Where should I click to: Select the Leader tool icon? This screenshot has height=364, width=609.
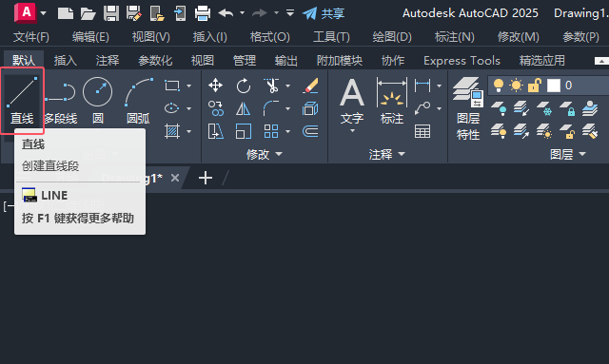pos(422,108)
